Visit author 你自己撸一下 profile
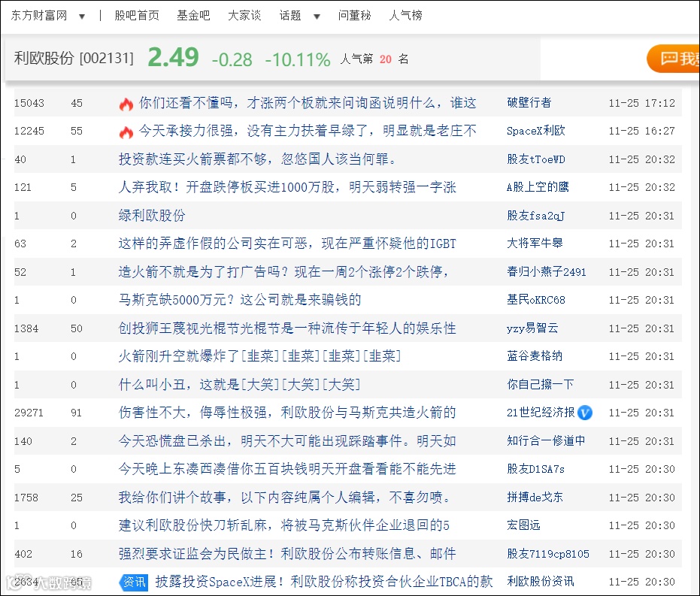 tap(540, 384)
